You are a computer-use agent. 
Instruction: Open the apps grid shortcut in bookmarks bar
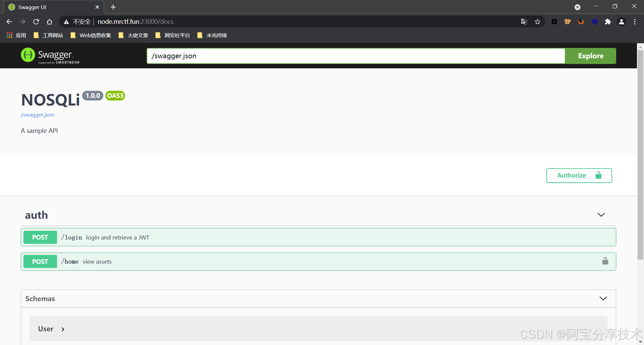click(9, 35)
